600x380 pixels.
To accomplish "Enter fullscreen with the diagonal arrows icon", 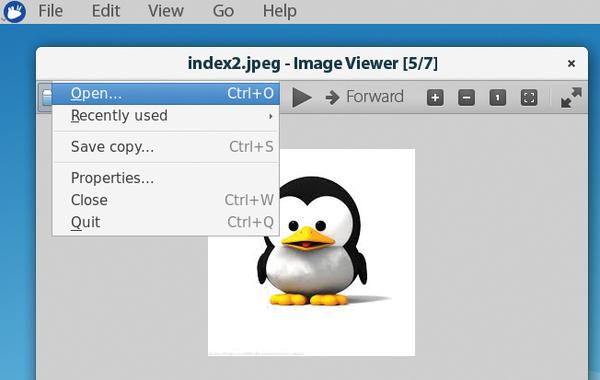I will (x=571, y=98).
